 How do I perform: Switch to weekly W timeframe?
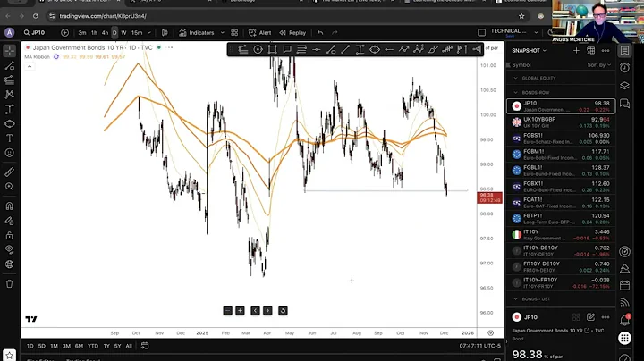tap(123, 33)
